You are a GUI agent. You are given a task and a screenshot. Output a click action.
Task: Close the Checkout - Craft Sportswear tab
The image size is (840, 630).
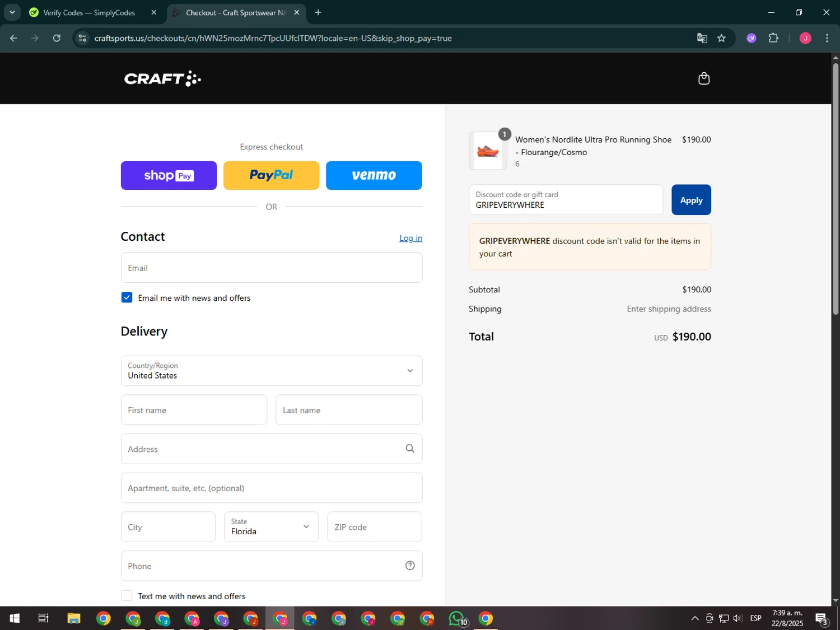tap(297, 12)
